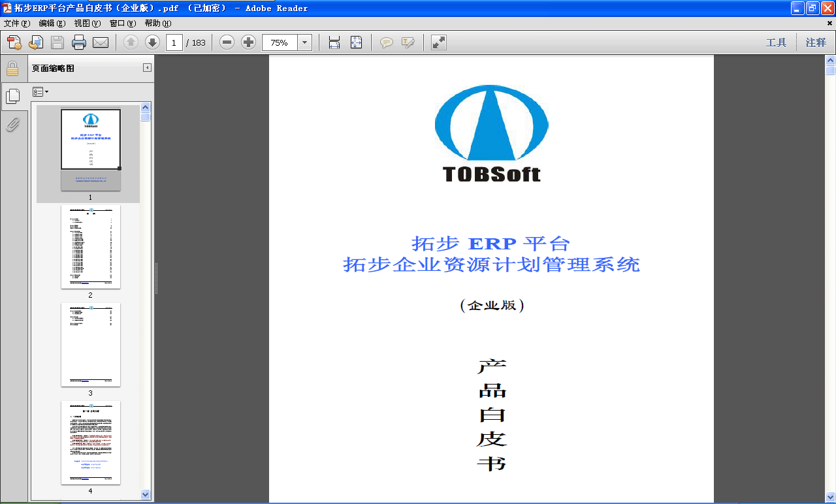The width and height of the screenshot is (836, 504).
Task: Select the highlight text markup icon
Action: [406, 42]
